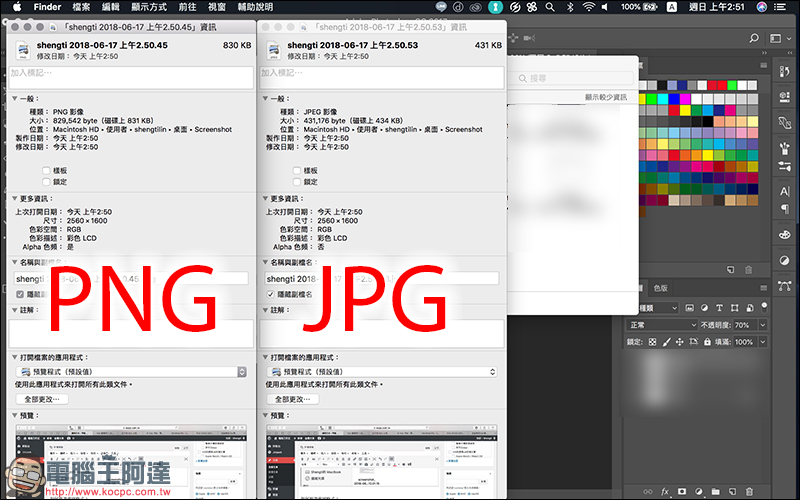Screen dimensions: 800x500
Task: Open Notification Center list icon
Action: [781, 7]
